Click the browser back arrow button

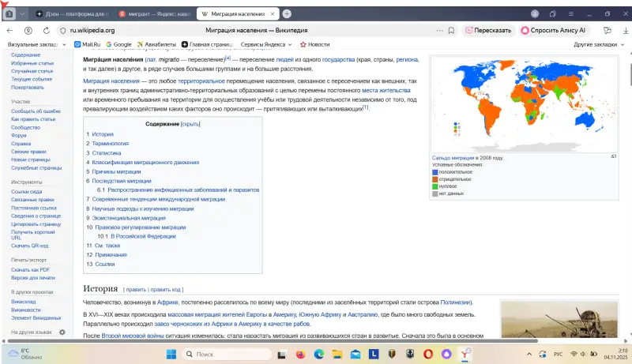pos(9,30)
